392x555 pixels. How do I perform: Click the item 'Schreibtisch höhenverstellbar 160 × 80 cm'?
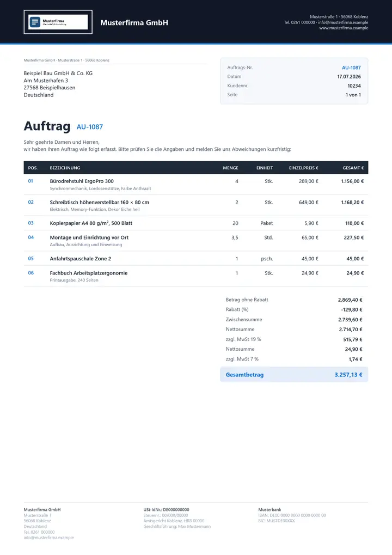click(100, 203)
